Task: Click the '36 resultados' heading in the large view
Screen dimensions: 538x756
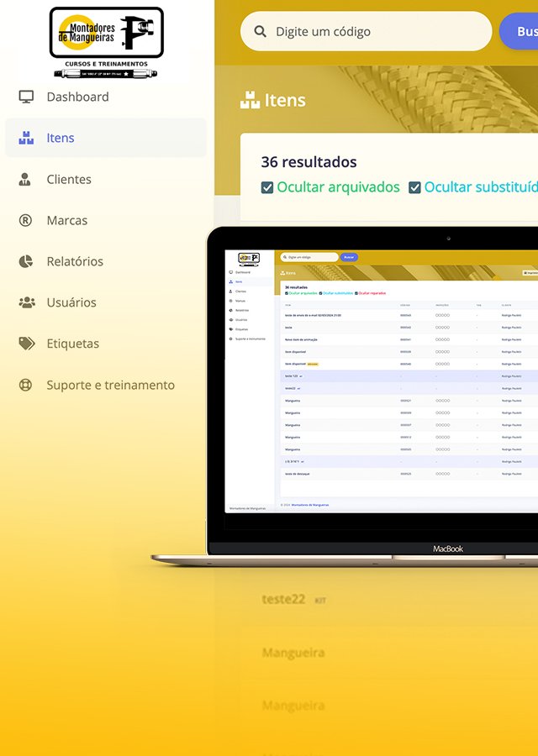Action: click(x=309, y=162)
